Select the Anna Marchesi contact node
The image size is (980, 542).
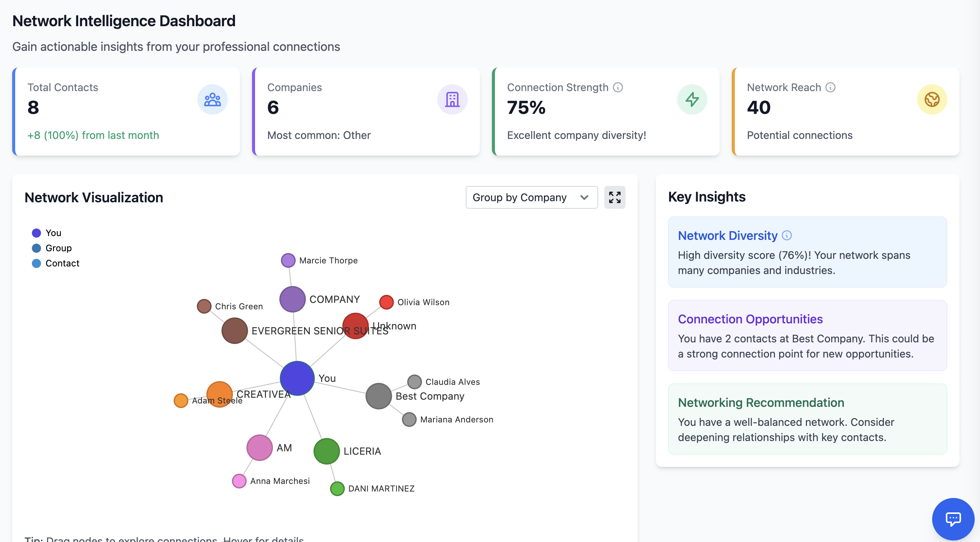239,481
